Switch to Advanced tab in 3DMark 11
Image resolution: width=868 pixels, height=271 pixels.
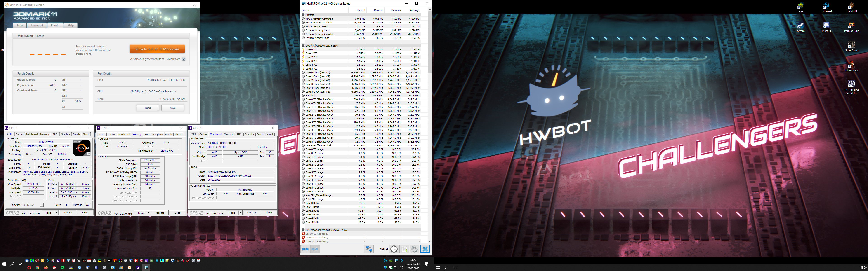[37, 26]
